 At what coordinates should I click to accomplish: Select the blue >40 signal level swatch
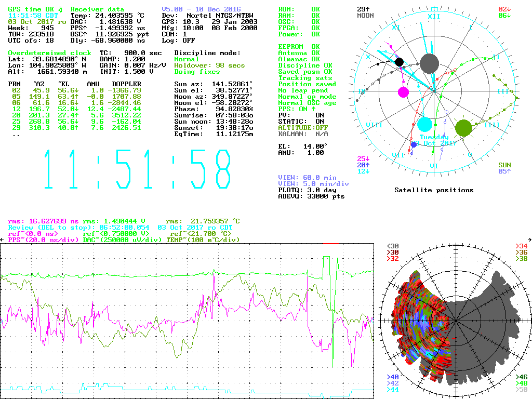pyautogui.click(x=393, y=377)
